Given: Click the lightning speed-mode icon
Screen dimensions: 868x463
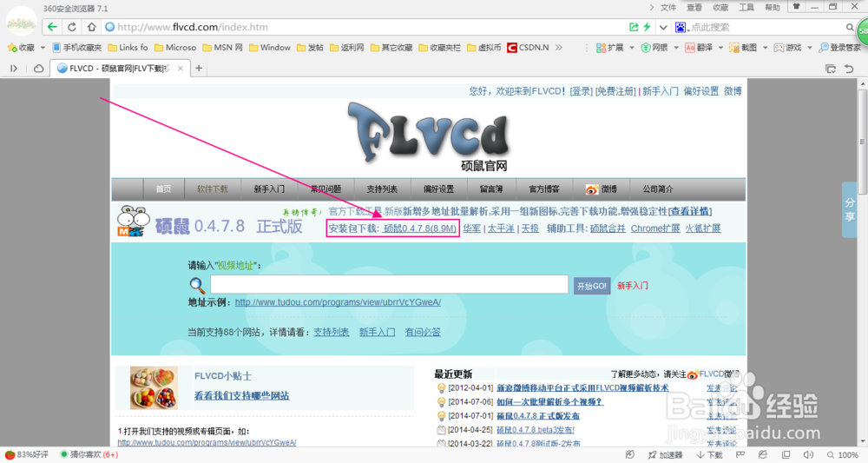Looking at the screenshot, I should coord(647,27).
